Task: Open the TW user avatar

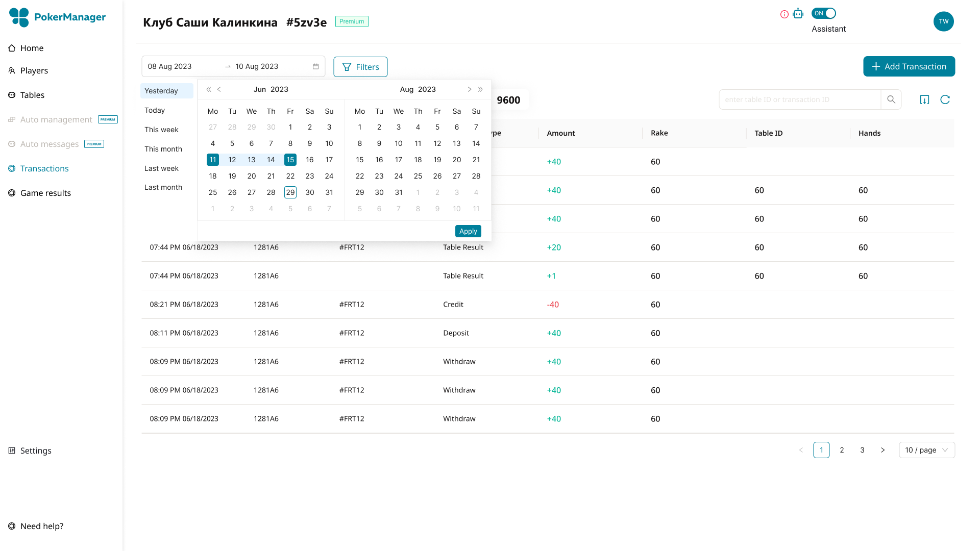Action: pos(943,21)
